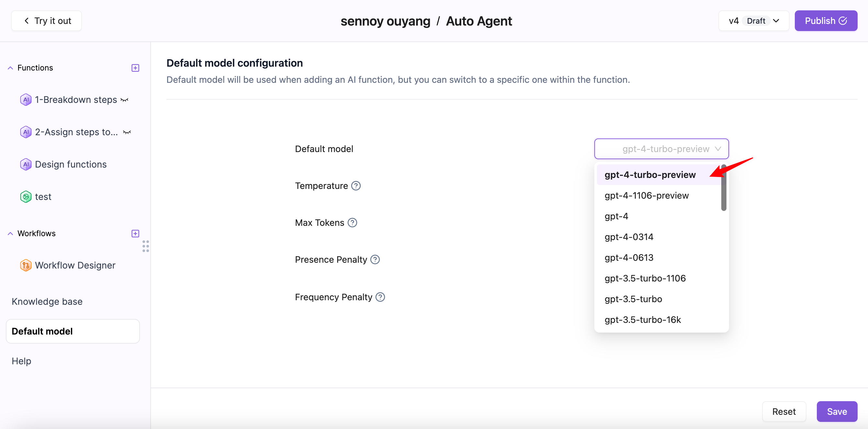
Task: Click the AI icon beside Design functions
Action: point(26,164)
